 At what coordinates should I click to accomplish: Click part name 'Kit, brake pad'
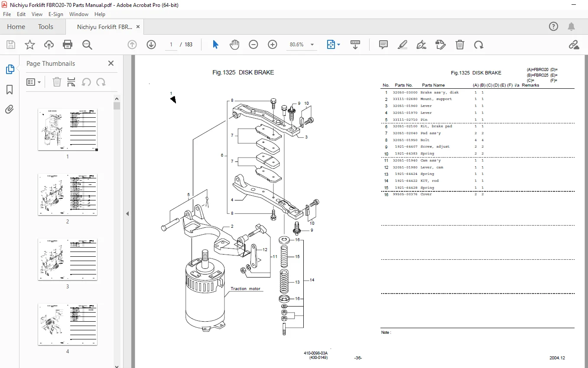tap(436, 126)
